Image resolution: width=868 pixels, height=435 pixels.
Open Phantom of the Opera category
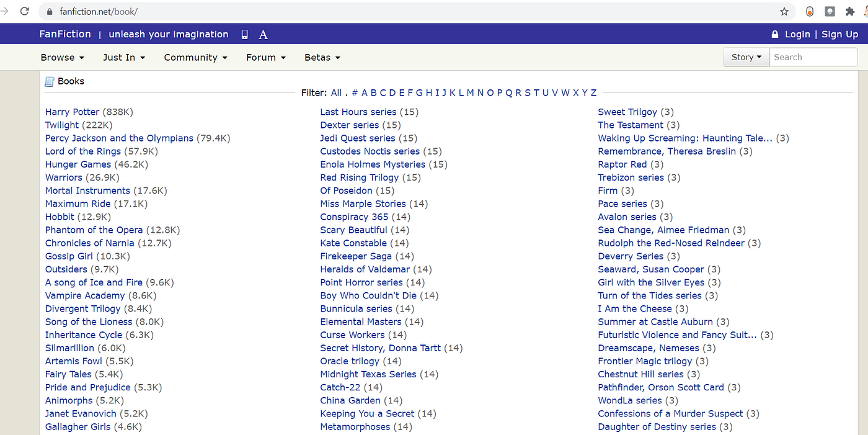pyautogui.click(x=94, y=230)
